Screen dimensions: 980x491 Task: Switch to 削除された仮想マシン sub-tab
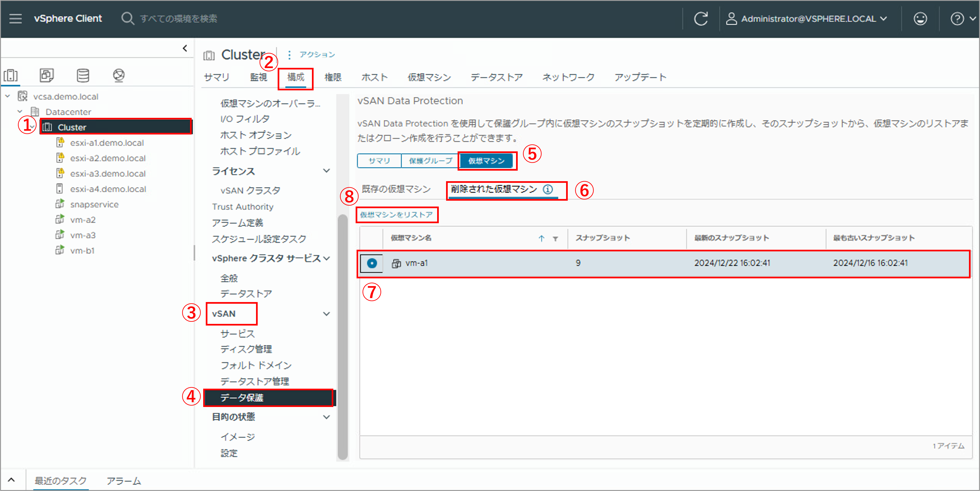(494, 189)
